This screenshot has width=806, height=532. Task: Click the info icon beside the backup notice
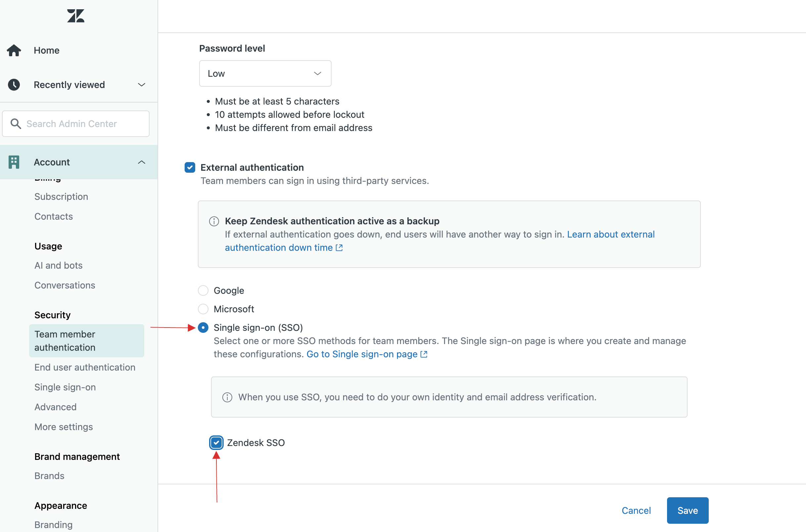coord(214,221)
